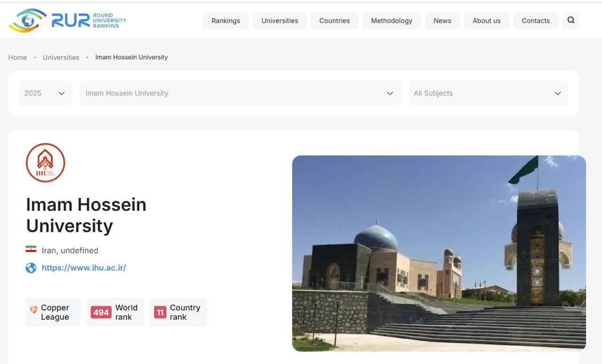Click the campus photo of the university
Viewport: 602px width, 364px height.
click(439, 253)
